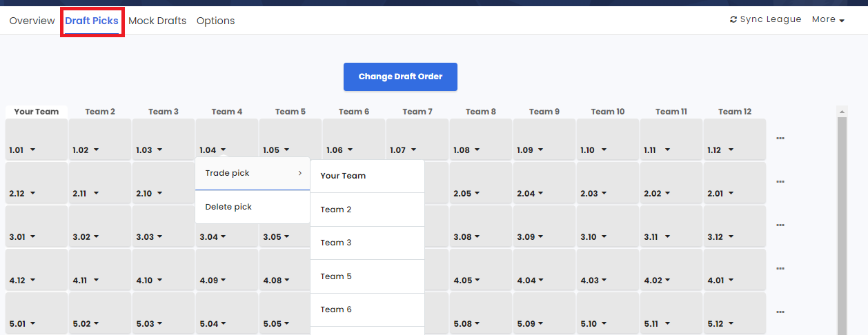Expand pick 5.12 dropdown arrow

pyautogui.click(x=731, y=324)
